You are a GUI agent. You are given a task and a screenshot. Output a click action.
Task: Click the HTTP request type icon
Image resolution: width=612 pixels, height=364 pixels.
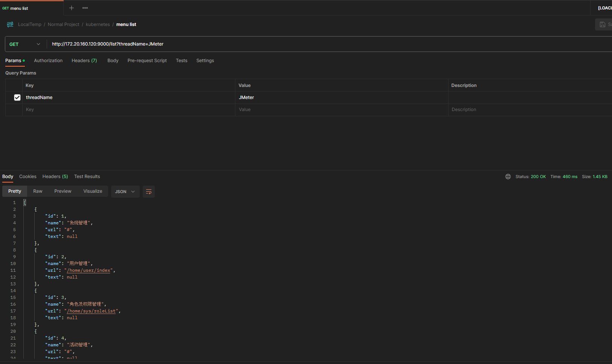[10, 24]
